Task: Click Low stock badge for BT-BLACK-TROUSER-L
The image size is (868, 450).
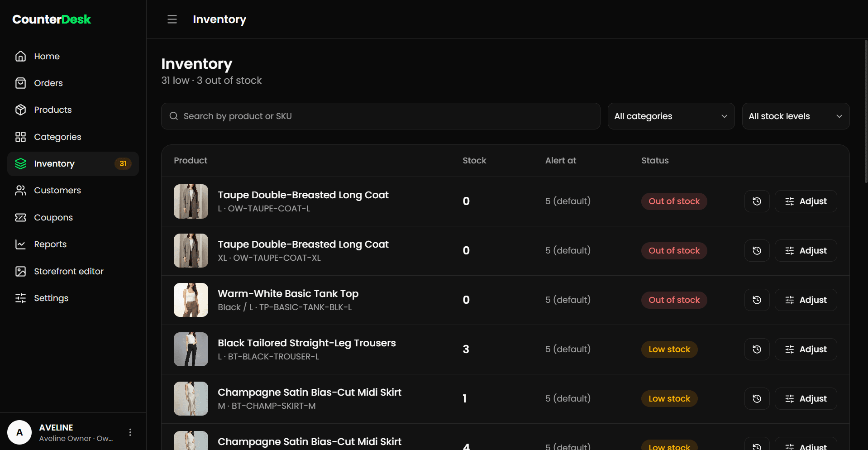Action: point(669,349)
